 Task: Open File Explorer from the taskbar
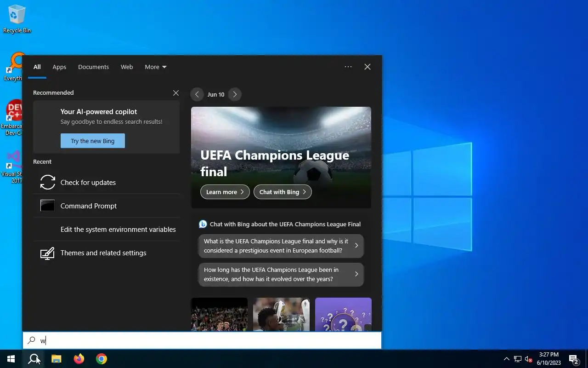[56, 359]
